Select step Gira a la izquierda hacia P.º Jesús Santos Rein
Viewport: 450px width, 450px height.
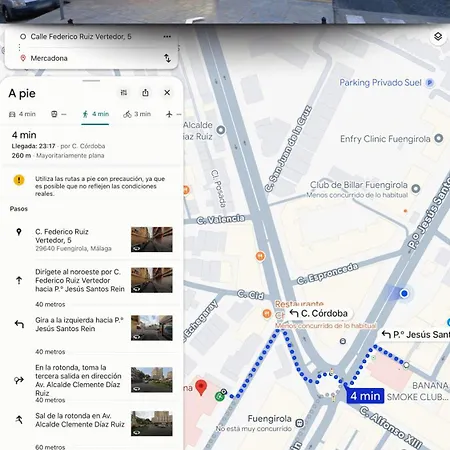click(79, 324)
